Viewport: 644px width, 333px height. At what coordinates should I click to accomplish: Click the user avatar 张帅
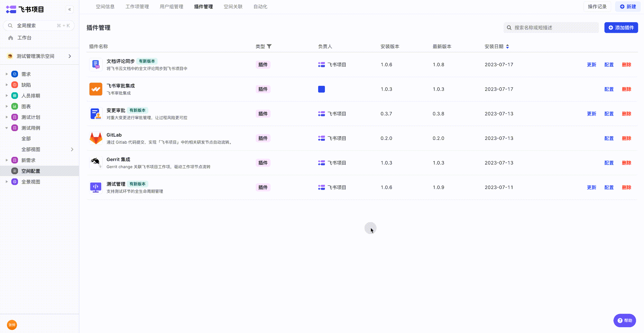point(12,325)
